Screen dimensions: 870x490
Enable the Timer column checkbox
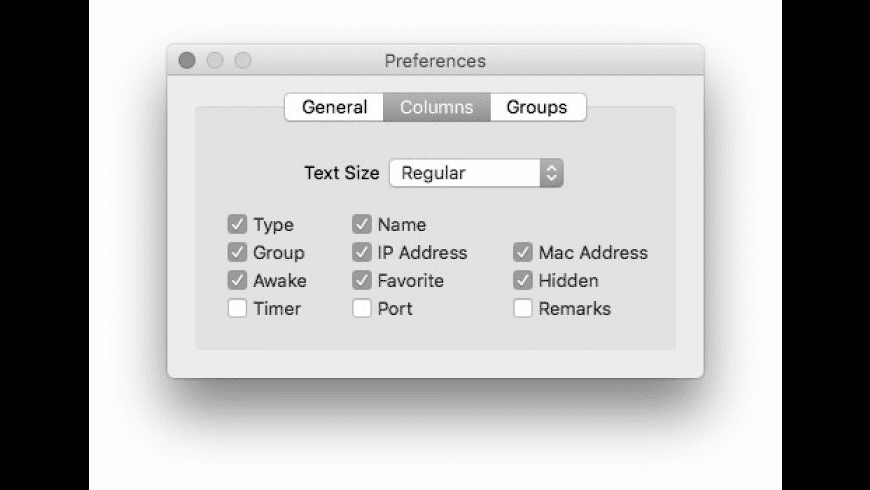tap(237, 308)
